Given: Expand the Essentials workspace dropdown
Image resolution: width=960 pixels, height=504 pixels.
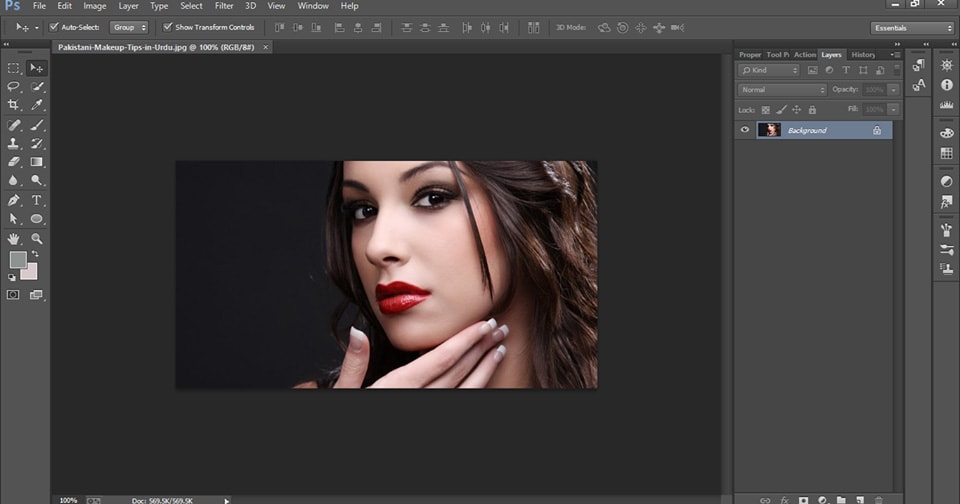Looking at the screenshot, I should tap(911, 28).
